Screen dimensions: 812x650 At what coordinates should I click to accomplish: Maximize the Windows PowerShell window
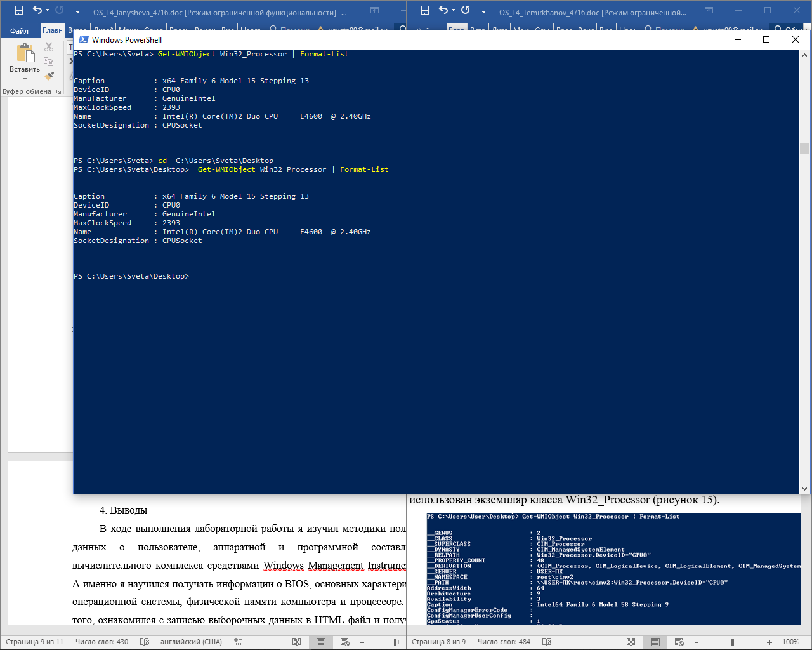click(x=766, y=39)
